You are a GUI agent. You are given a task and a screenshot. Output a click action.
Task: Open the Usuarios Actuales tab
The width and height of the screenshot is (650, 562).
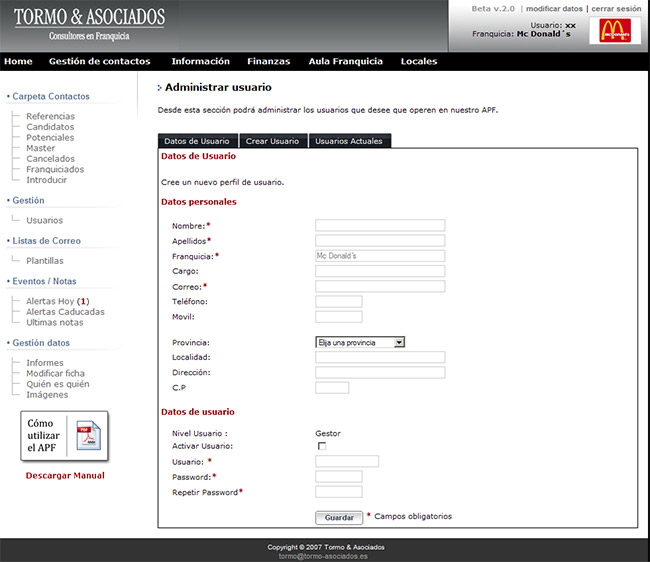click(x=349, y=141)
